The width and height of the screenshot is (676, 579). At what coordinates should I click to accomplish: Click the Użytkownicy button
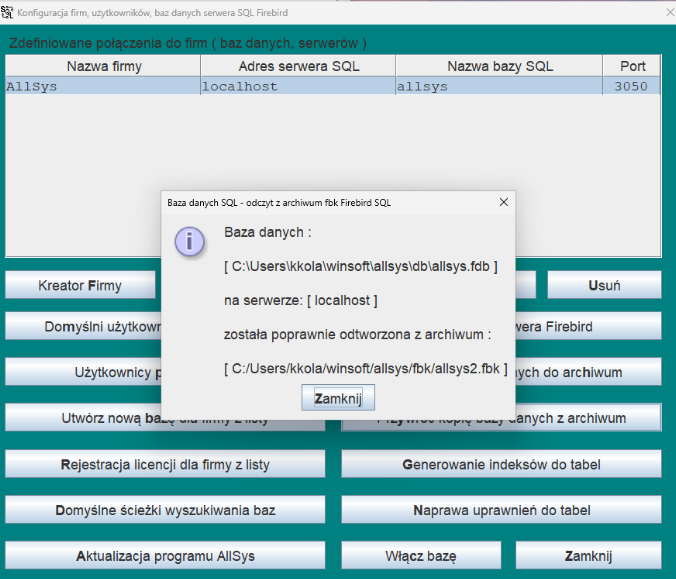tap(83, 372)
